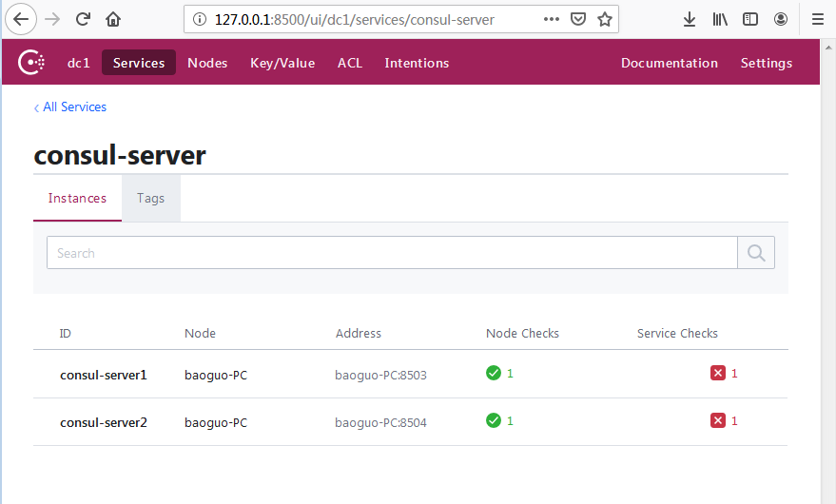836x504 pixels.
Task: Click address baoguo-PC:8504
Action: point(380,422)
